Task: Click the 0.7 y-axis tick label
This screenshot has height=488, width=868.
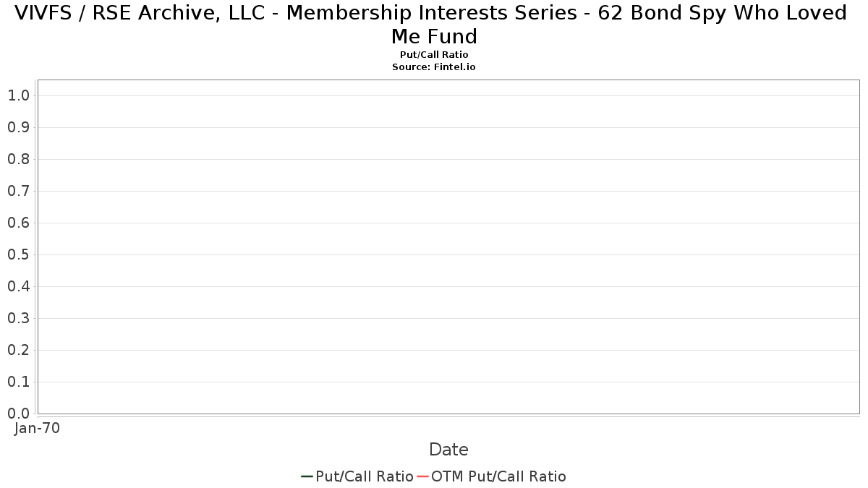Action: pyautogui.click(x=18, y=191)
